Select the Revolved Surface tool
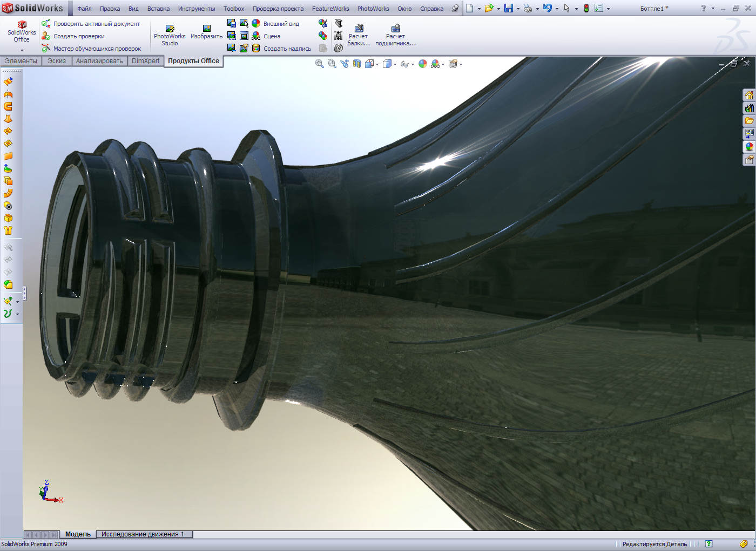Image resolution: width=756 pixels, height=551 pixels. point(8,94)
